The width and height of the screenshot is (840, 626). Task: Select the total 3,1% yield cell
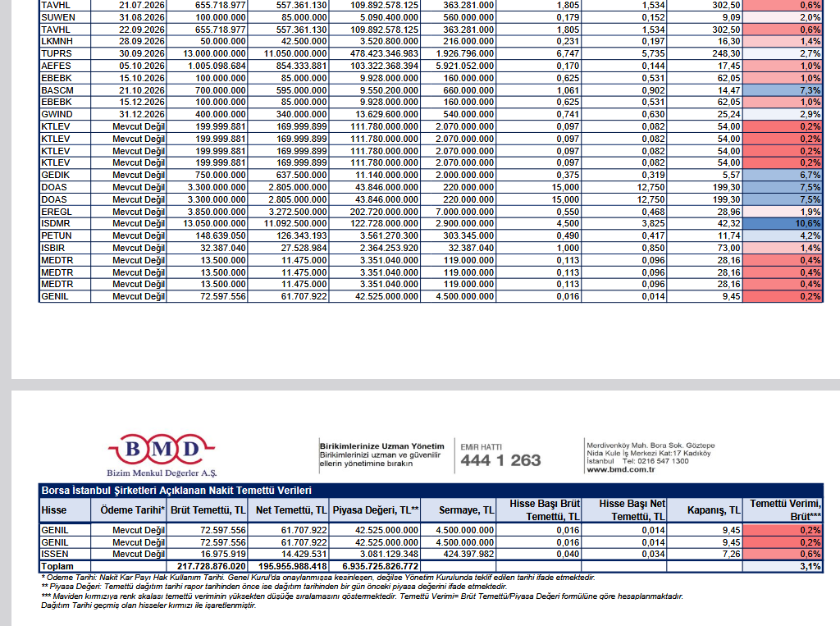783,567
